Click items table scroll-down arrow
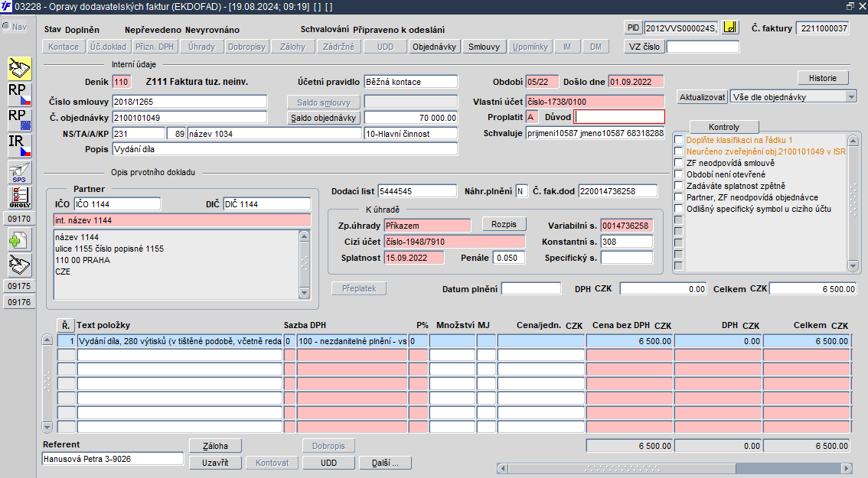Screen dimensions: 868x478 coord(47,427)
